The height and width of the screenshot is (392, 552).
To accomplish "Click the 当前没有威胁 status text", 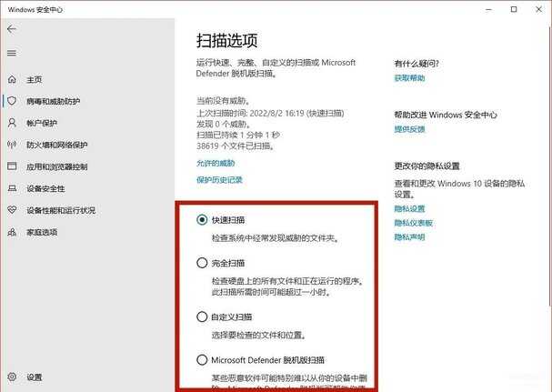I will click(x=223, y=101).
